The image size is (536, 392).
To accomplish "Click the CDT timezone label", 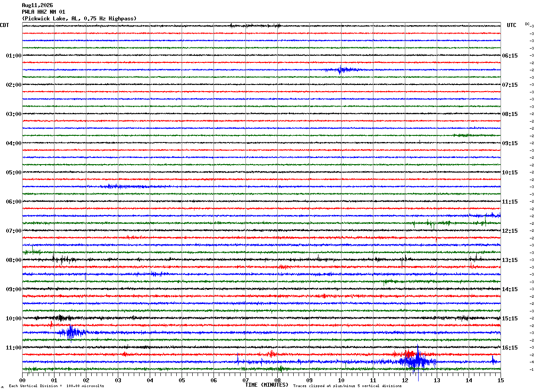I will click(x=4, y=25).
